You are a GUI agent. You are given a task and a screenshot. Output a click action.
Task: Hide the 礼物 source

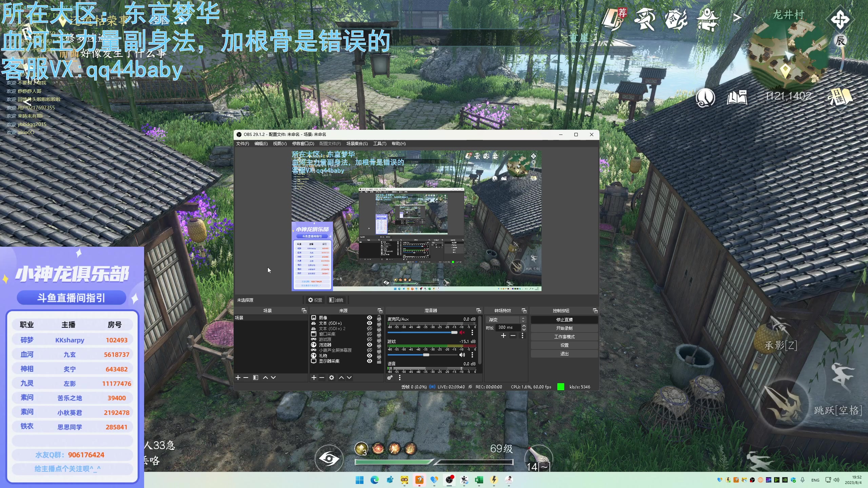(x=370, y=356)
